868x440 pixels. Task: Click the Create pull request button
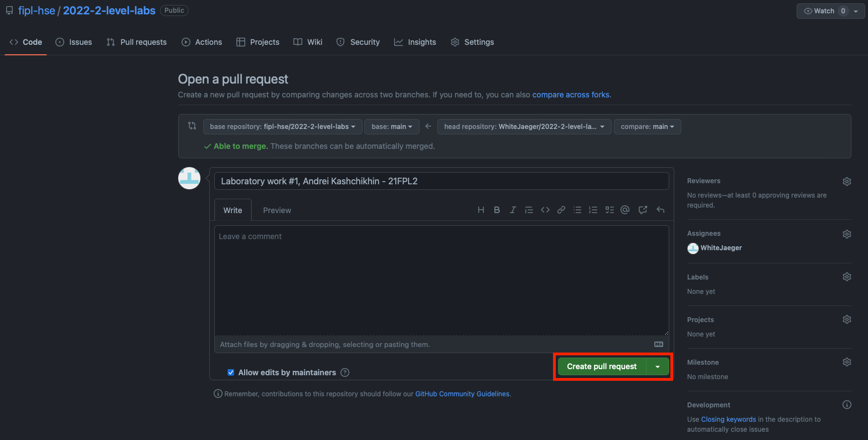(x=602, y=366)
